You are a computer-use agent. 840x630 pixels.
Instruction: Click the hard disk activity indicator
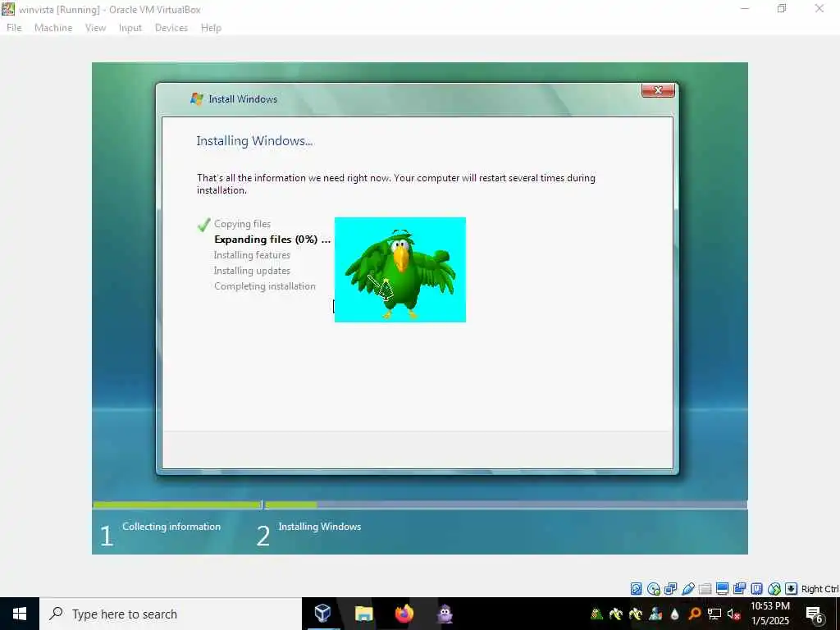(636, 589)
